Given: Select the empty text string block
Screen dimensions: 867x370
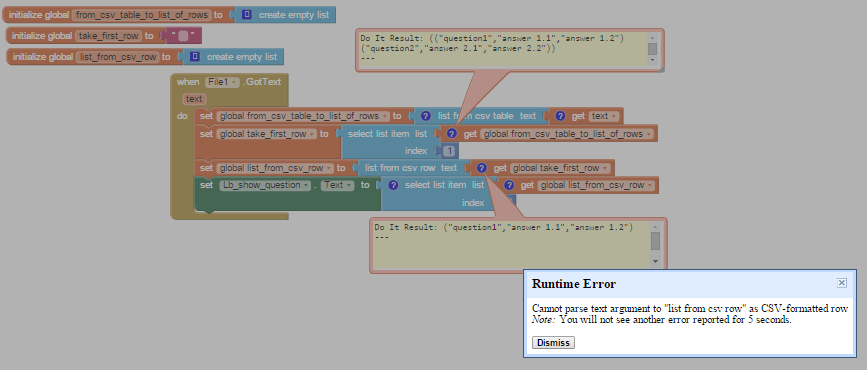Looking at the screenshot, I should (182, 36).
